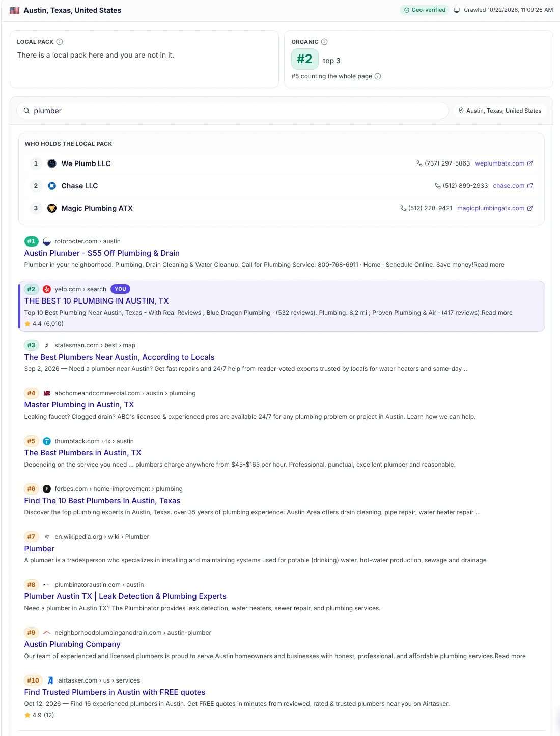Click the abchomeandcommercial.com favicon
Screen dimensions: 560x736
point(47,393)
